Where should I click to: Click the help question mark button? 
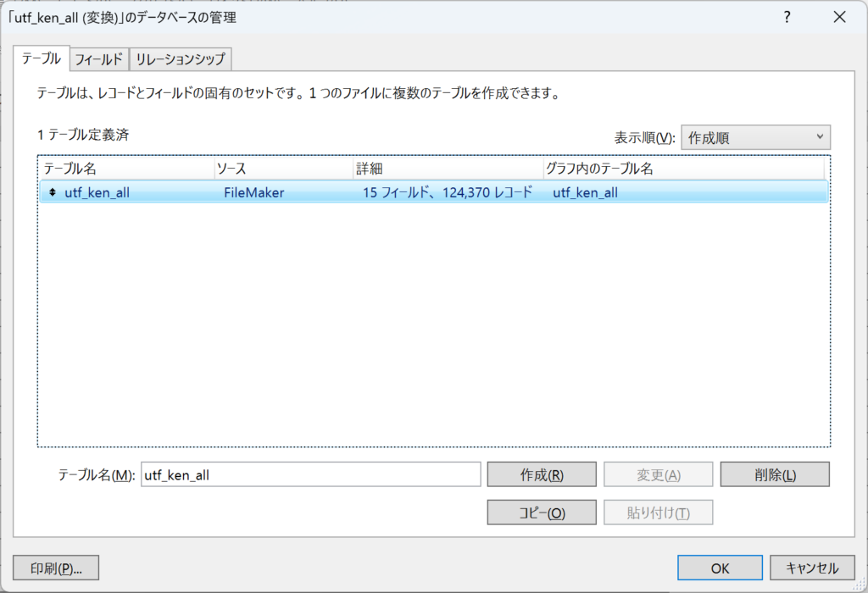click(787, 17)
